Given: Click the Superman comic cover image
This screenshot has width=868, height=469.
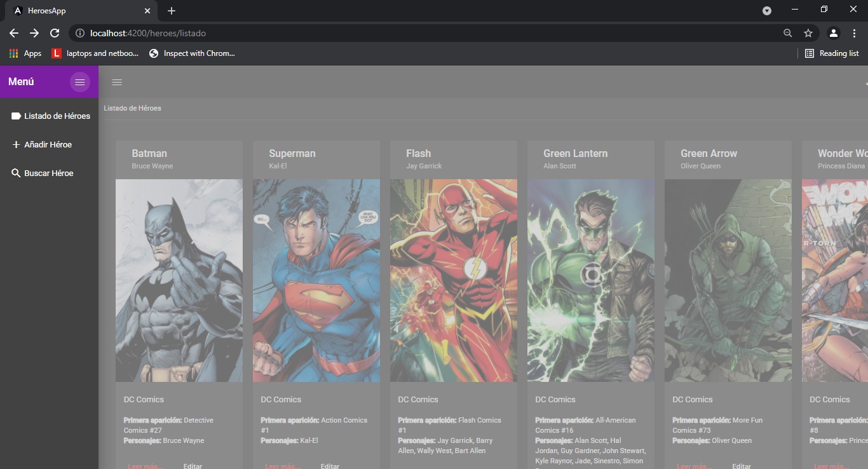Looking at the screenshot, I should pos(316,280).
